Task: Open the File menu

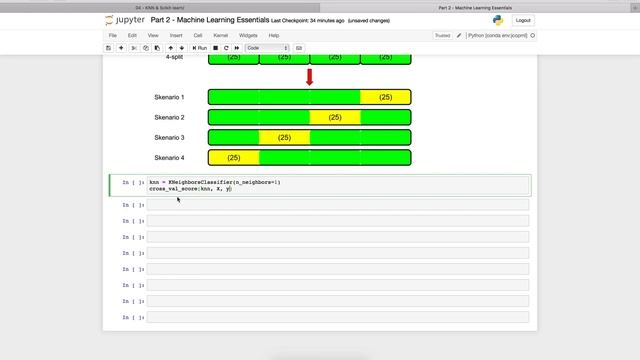Action: point(113,36)
